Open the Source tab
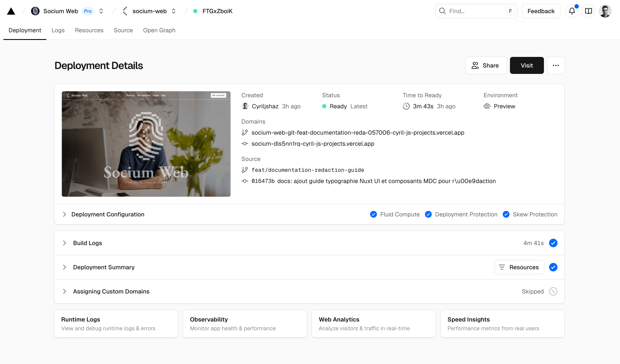The height and width of the screenshot is (364, 620). (x=123, y=30)
